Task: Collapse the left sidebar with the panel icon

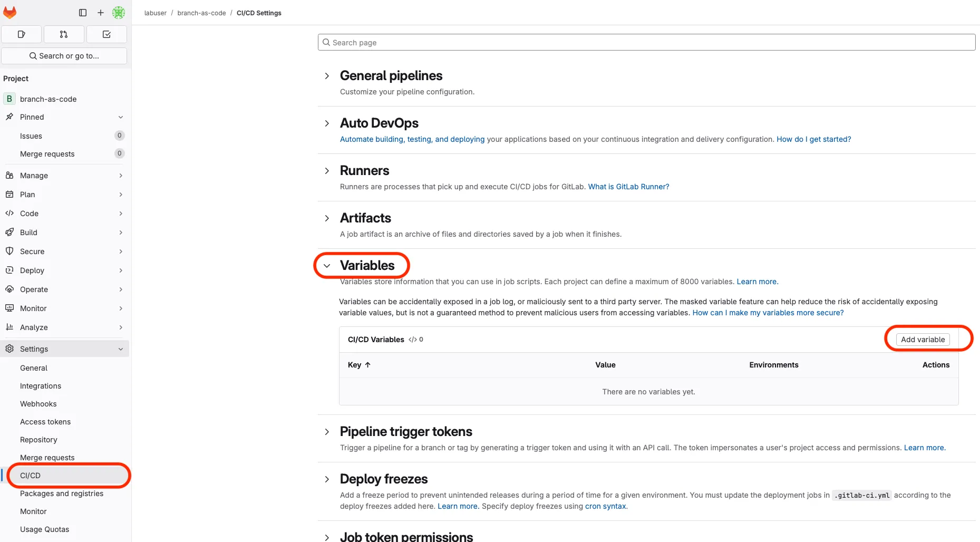Action: point(83,12)
